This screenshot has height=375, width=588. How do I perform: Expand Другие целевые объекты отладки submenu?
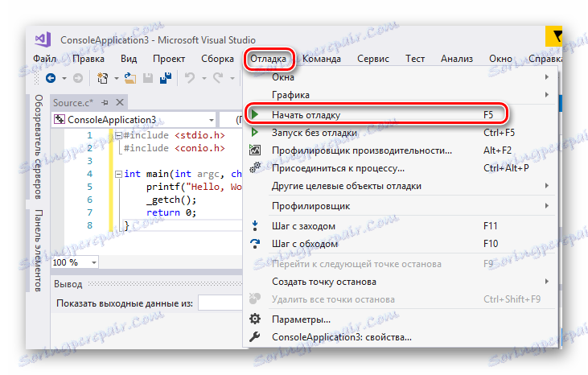pyautogui.click(x=547, y=186)
